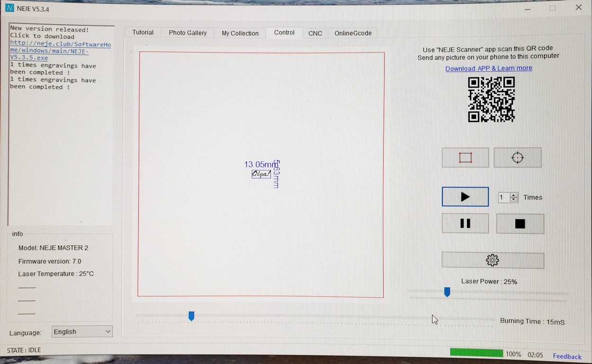Click the Laser Power slider handle
This screenshot has height=364, width=592.
447,293
